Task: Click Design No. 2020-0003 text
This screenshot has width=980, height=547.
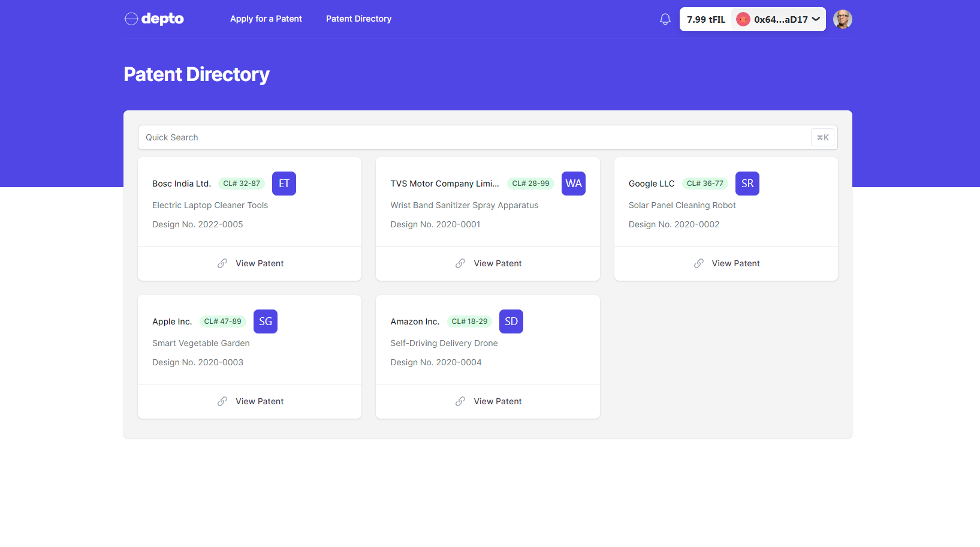Action: [x=198, y=362]
